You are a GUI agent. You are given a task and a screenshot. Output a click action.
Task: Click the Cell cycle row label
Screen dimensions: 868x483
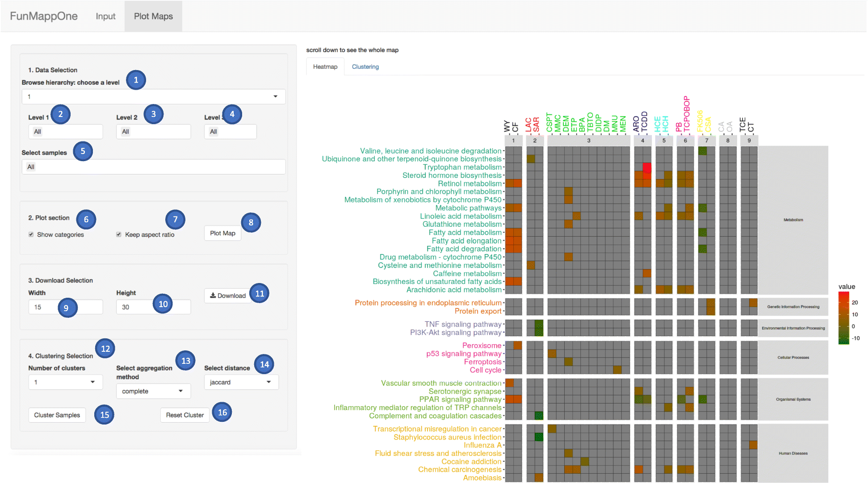[x=486, y=370]
